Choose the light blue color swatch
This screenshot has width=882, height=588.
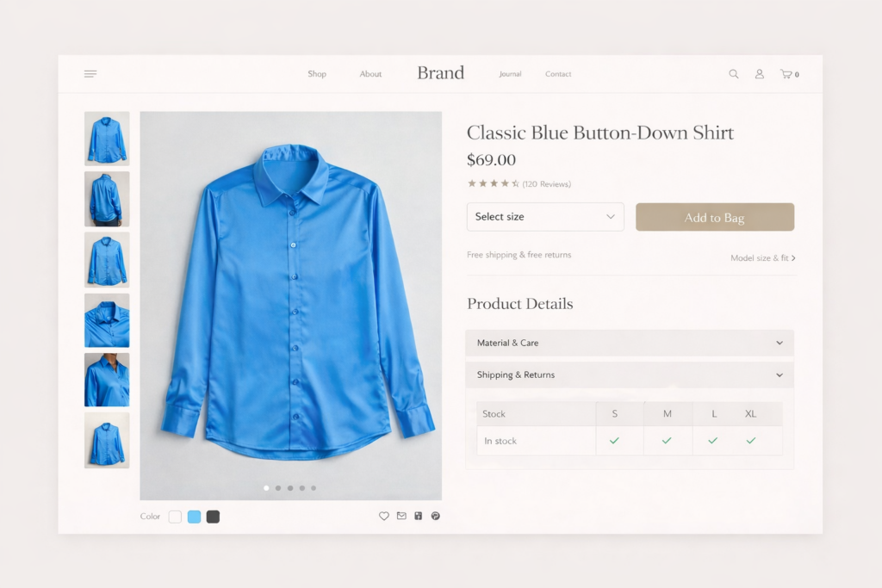pos(194,517)
